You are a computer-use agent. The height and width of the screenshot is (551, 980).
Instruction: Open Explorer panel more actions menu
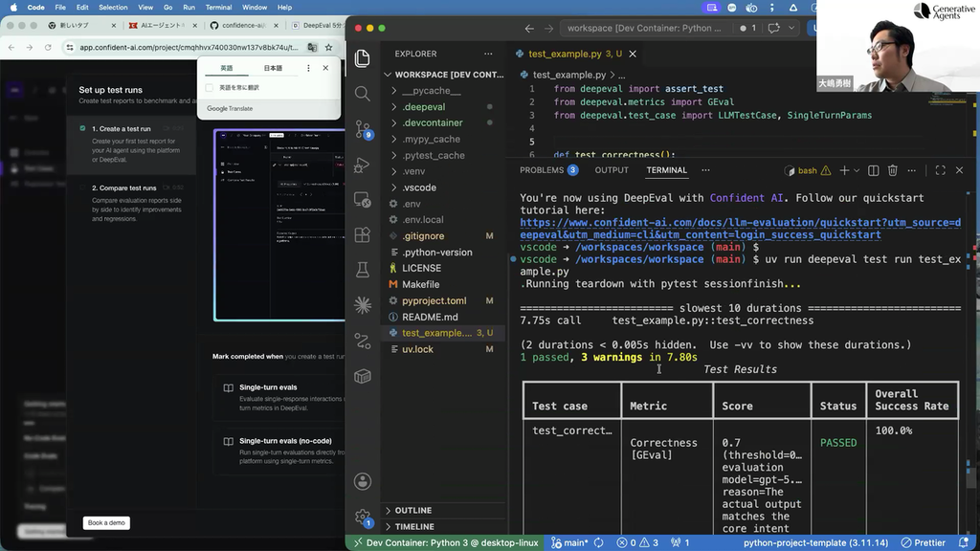coord(488,54)
